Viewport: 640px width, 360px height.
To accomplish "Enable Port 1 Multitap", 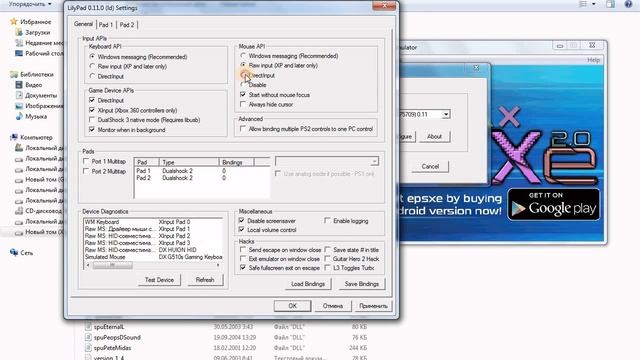I will click(86, 161).
